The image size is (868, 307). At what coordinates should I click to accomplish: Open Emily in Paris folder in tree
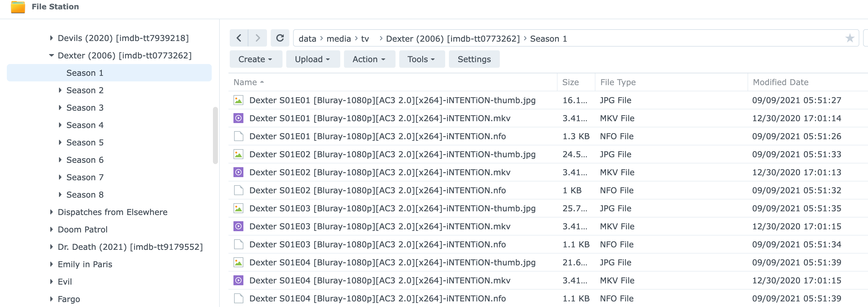point(85,264)
